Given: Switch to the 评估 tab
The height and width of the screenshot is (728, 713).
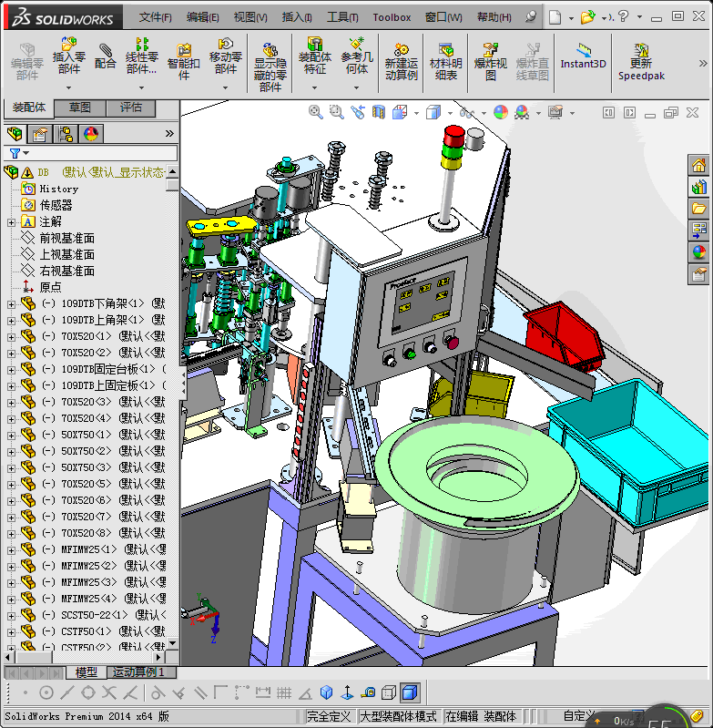Looking at the screenshot, I should tap(131, 108).
